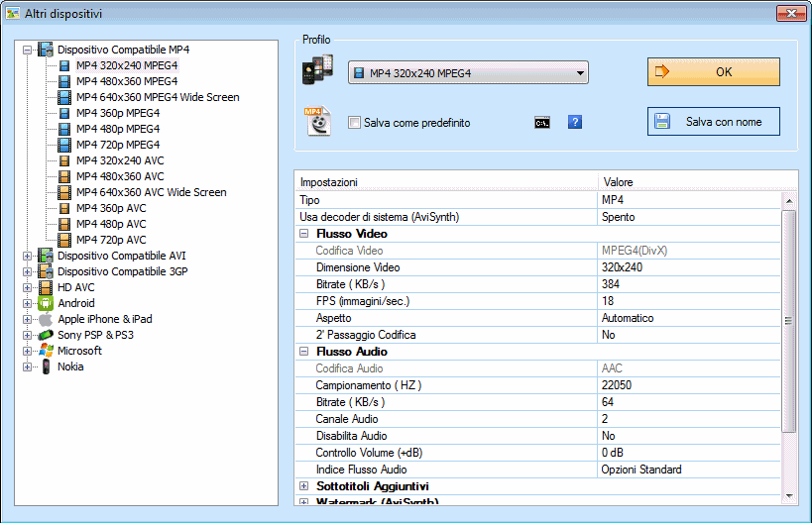Select MP4 720p AVC in the tree
Screen dimensions: 812x523
point(110,240)
